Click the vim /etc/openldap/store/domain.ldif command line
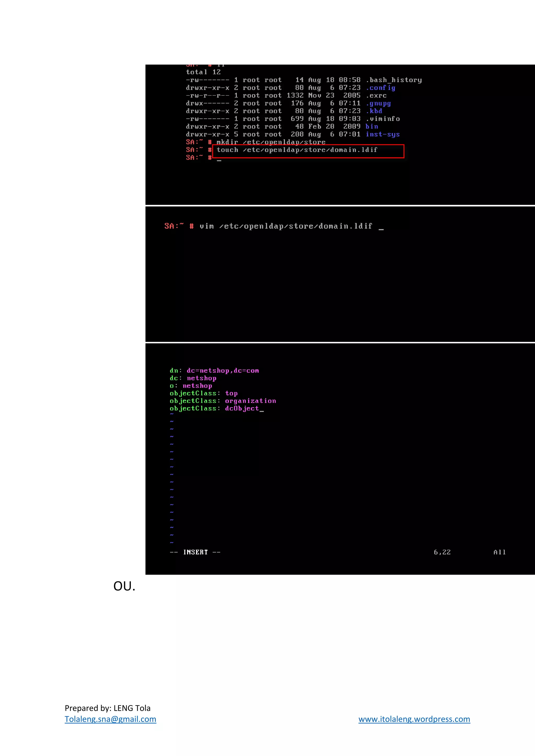535x756 pixels. [x=286, y=226]
